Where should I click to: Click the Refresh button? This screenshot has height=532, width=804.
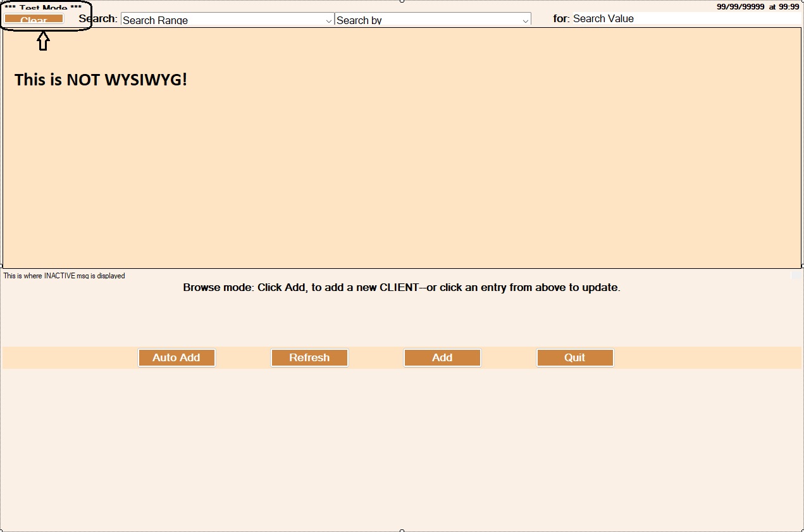coord(309,357)
